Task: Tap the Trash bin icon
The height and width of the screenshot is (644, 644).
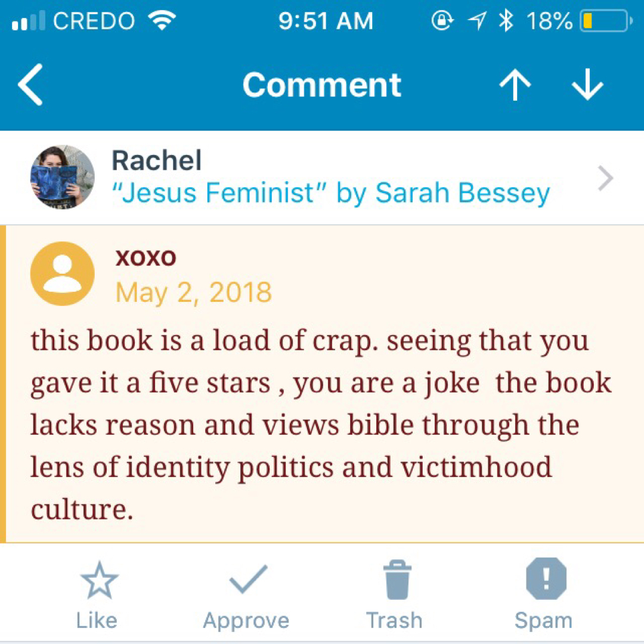Action: (x=394, y=580)
